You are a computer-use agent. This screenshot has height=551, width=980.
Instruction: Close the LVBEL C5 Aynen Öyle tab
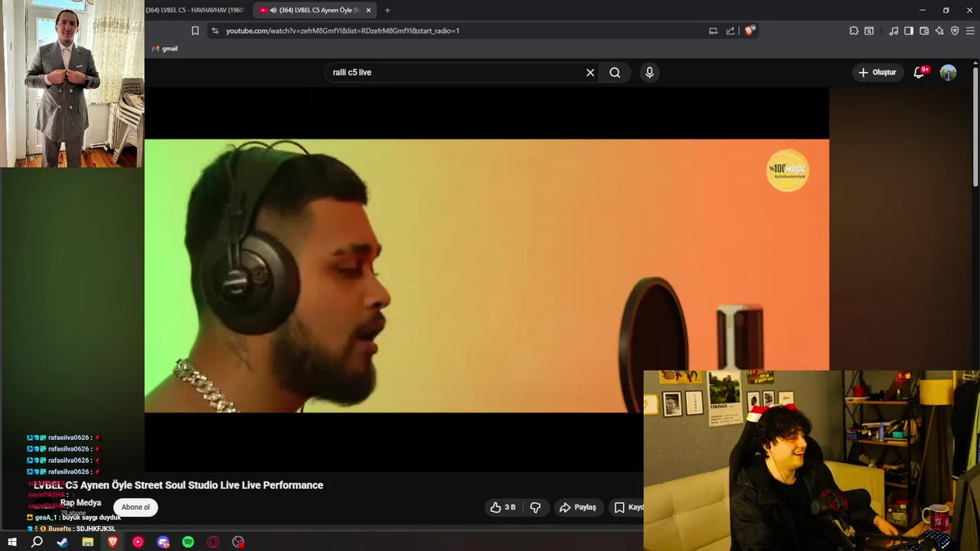pos(368,10)
